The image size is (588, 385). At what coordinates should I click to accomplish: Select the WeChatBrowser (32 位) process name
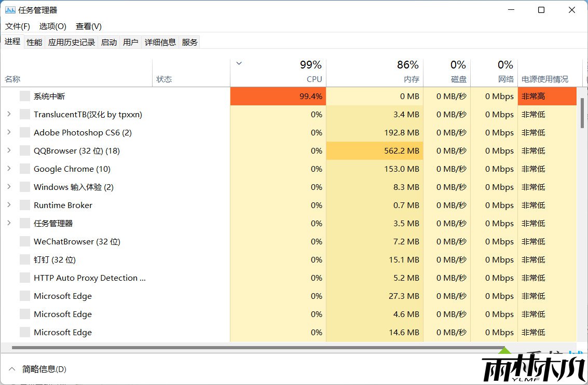[77, 241]
